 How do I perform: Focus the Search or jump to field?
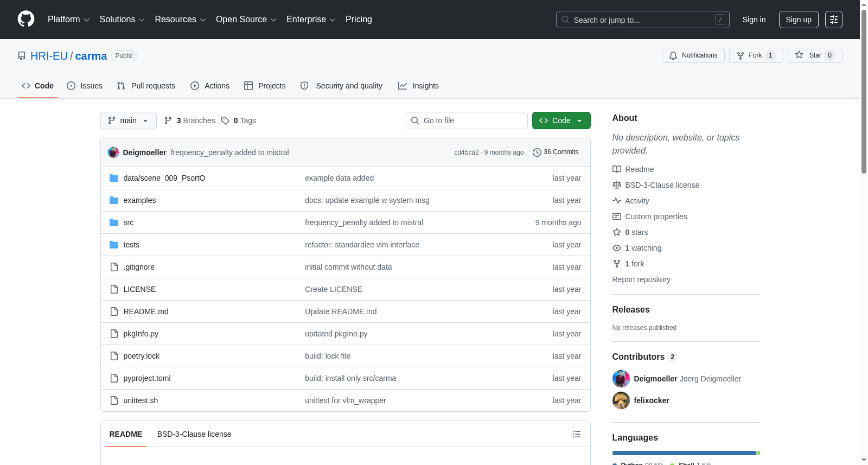point(643,20)
